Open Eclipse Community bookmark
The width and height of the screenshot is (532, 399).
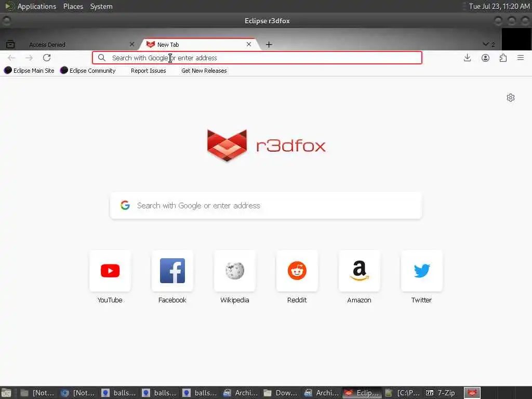coord(88,71)
